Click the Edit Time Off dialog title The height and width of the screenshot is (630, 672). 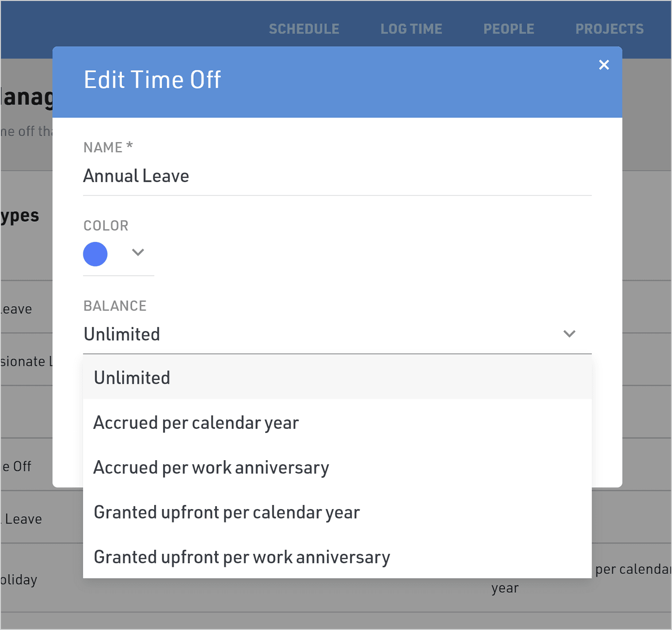[x=152, y=80]
